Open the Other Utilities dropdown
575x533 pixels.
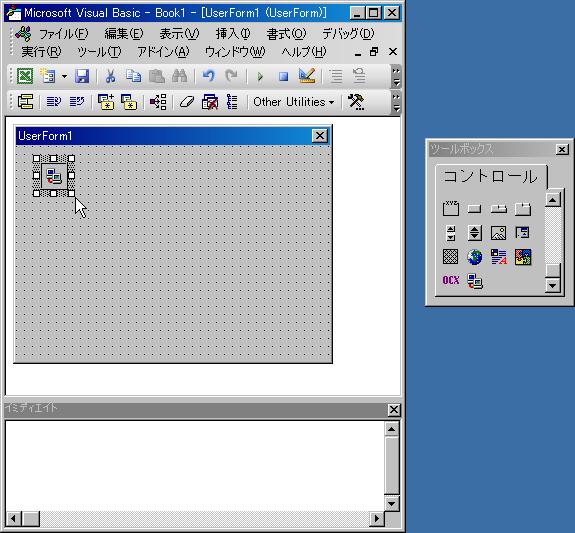pyautogui.click(x=293, y=102)
